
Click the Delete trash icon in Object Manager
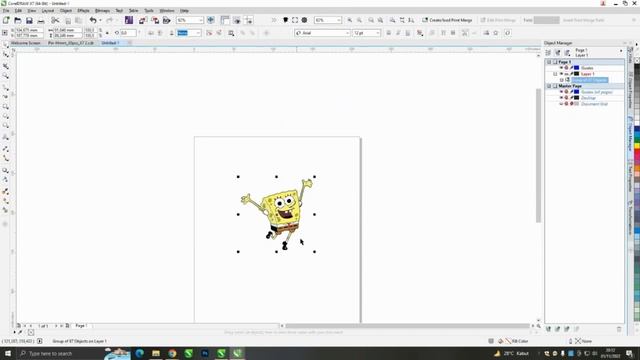coord(619,329)
